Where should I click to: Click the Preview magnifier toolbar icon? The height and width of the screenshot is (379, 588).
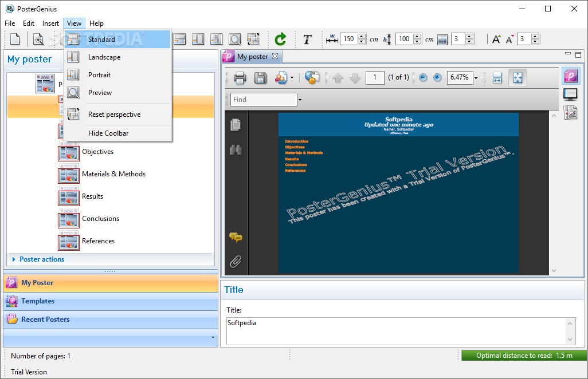(235, 39)
